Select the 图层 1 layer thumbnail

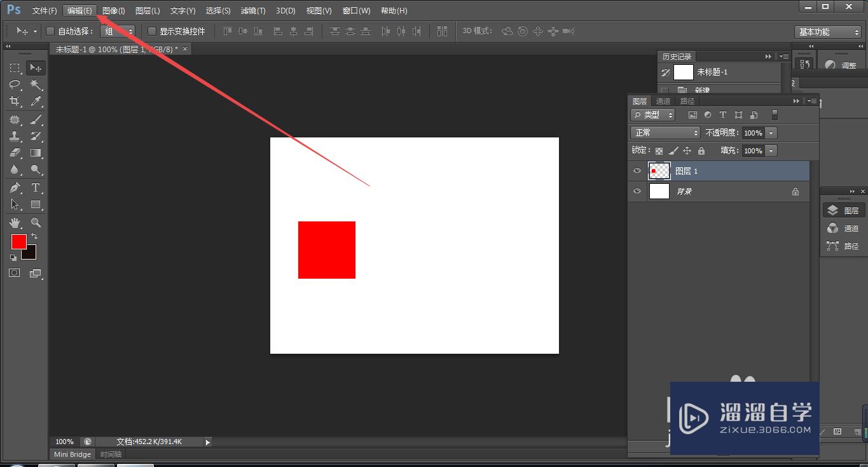(659, 171)
